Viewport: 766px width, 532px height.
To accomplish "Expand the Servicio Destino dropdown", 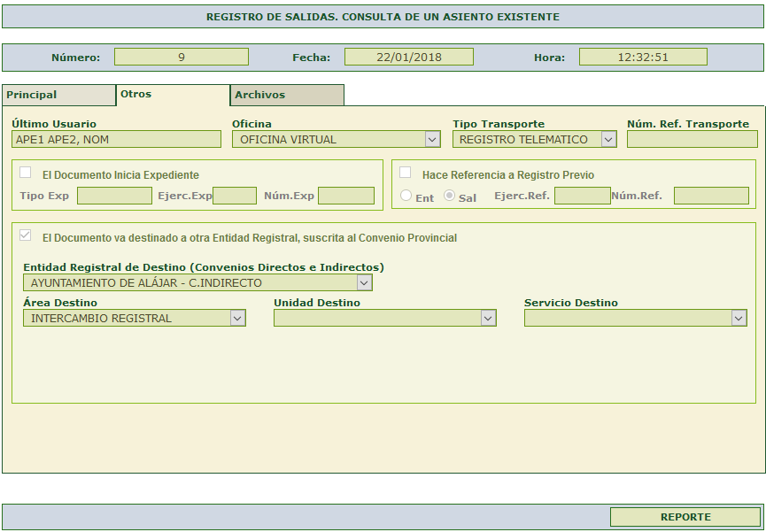I will pos(636,318).
